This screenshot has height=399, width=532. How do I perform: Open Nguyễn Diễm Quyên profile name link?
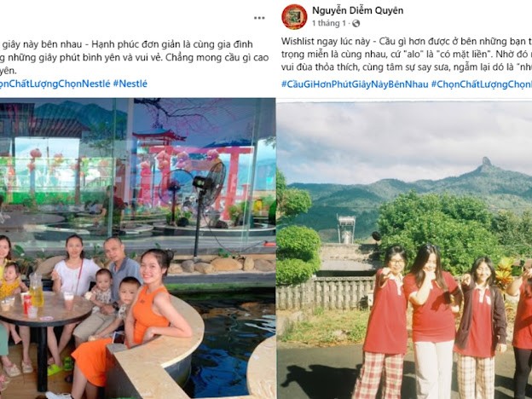pyautogui.click(x=357, y=10)
